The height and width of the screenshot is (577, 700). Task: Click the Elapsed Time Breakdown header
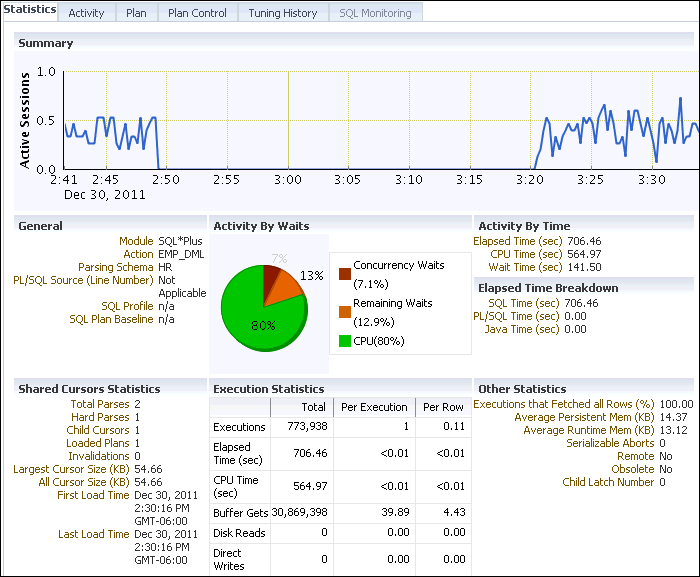[548, 288]
